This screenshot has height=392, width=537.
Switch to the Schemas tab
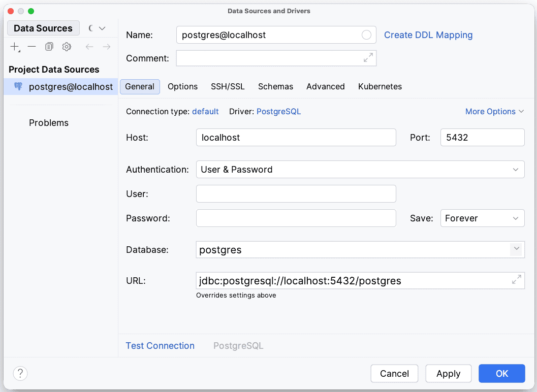coord(275,87)
